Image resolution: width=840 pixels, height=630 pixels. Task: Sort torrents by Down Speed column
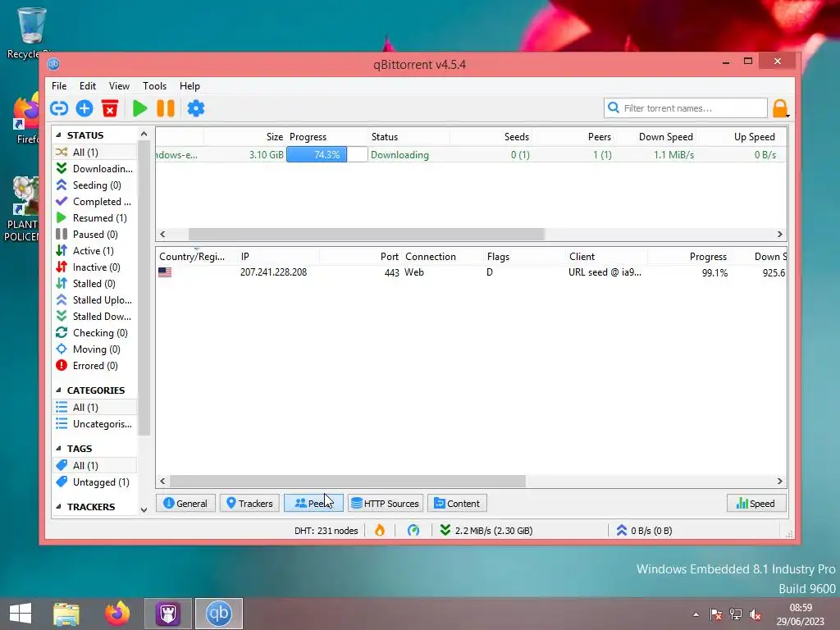point(666,137)
